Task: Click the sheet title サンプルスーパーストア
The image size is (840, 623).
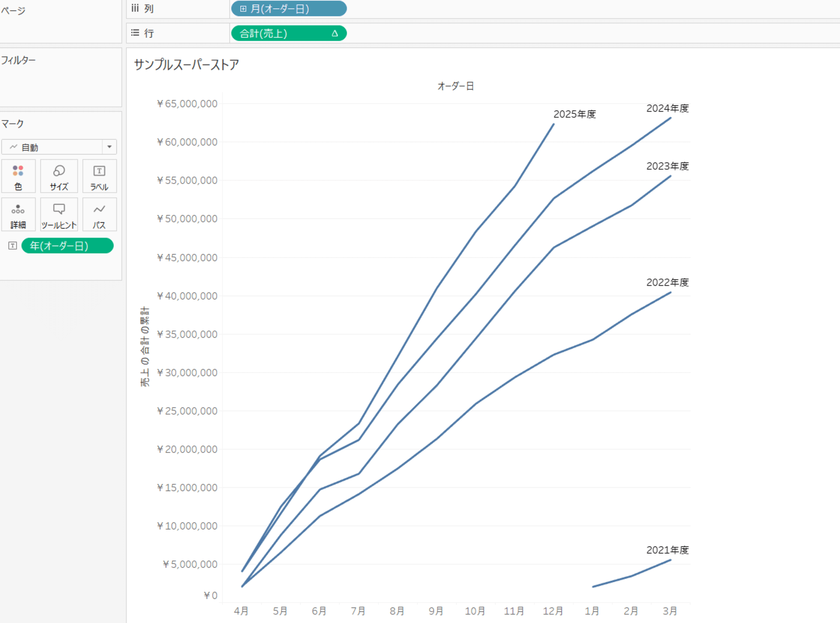Action: pyautogui.click(x=186, y=65)
